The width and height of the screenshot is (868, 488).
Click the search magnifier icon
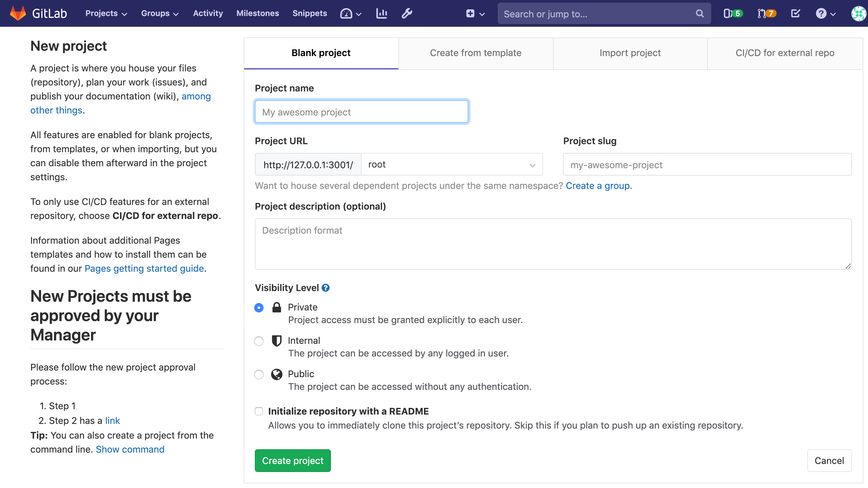[x=700, y=13]
